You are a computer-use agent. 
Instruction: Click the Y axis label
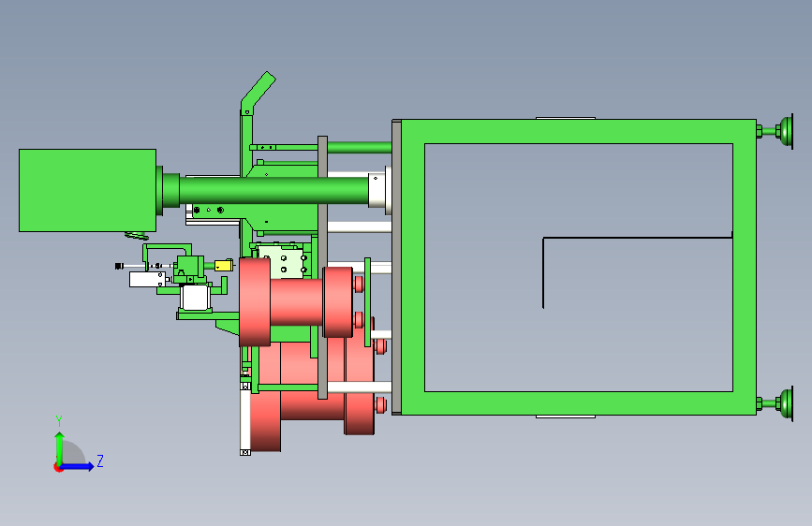pyautogui.click(x=59, y=421)
